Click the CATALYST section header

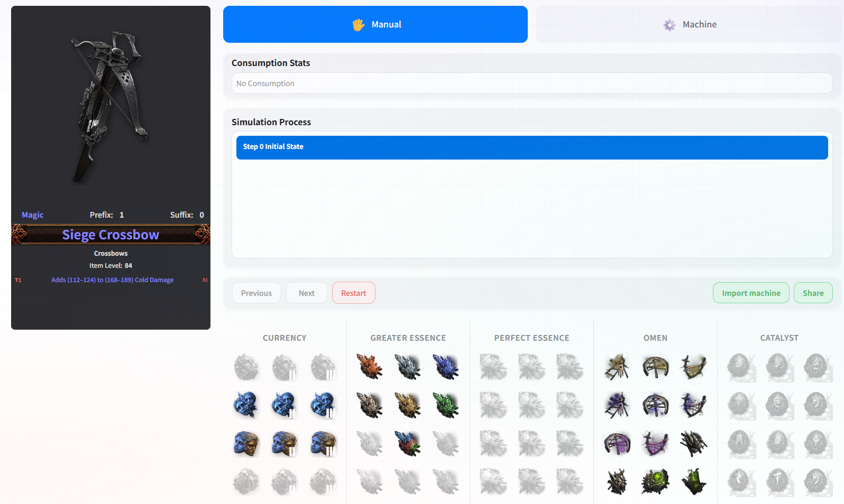779,338
